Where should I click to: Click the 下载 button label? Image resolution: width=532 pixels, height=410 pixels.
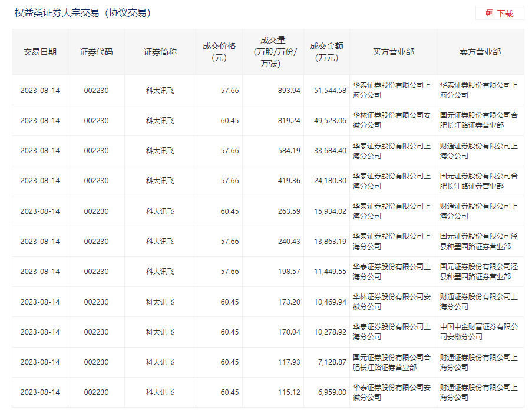505,13
